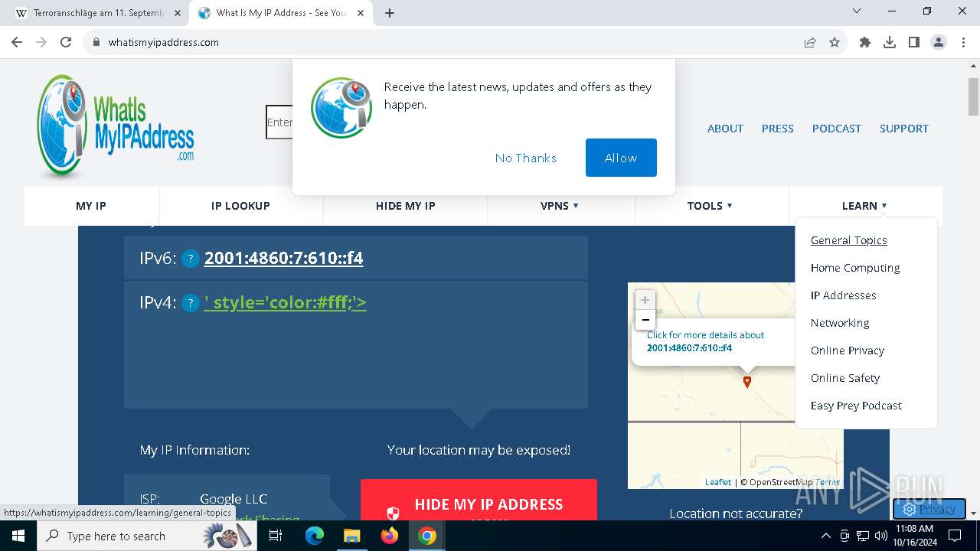Click the IP search input field
The image size is (980, 551).
[x=279, y=122]
